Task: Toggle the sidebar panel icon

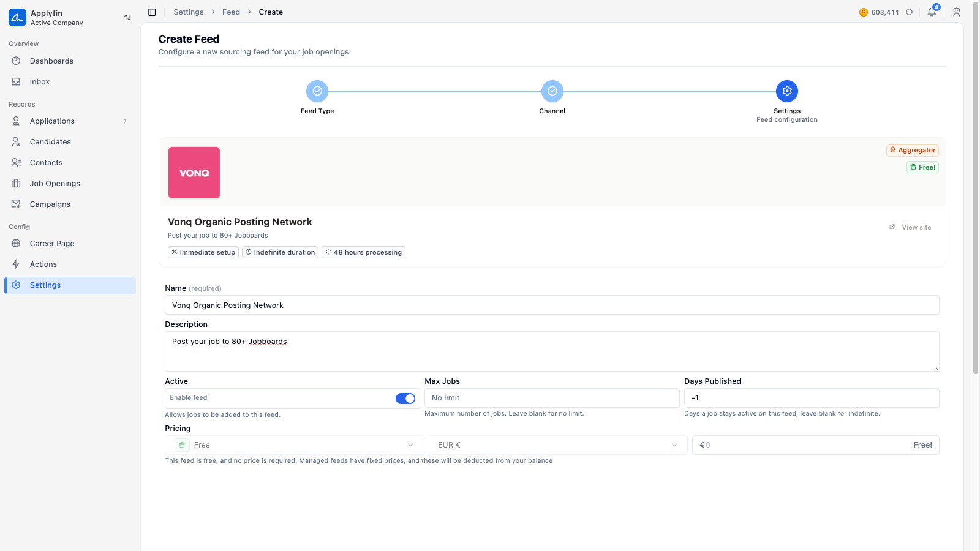Action: 152,12
